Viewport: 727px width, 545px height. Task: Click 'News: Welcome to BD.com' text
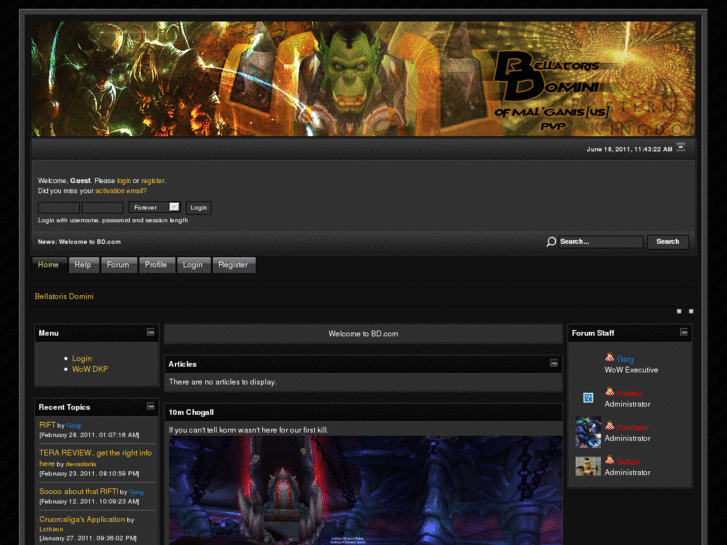pyautogui.click(x=79, y=242)
